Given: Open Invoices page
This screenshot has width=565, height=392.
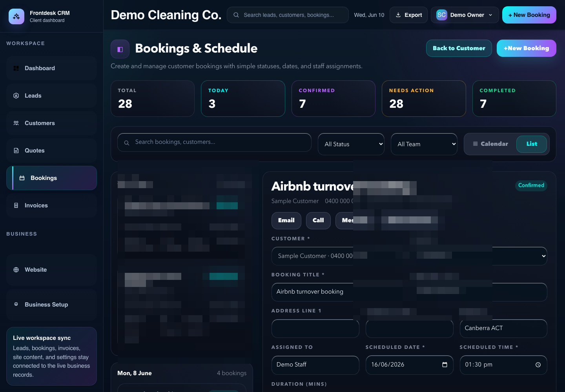Looking at the screenshot, I should pos(51,205).
